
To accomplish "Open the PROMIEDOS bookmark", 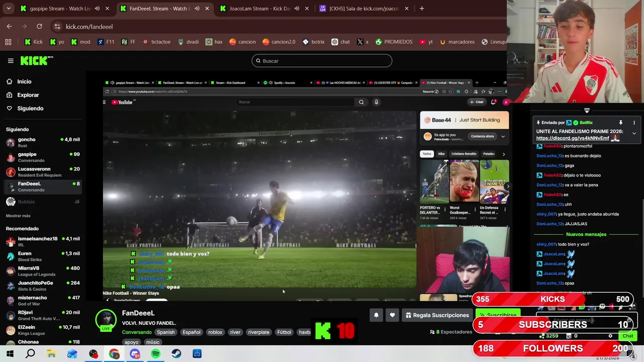I will tap(393, 42).
